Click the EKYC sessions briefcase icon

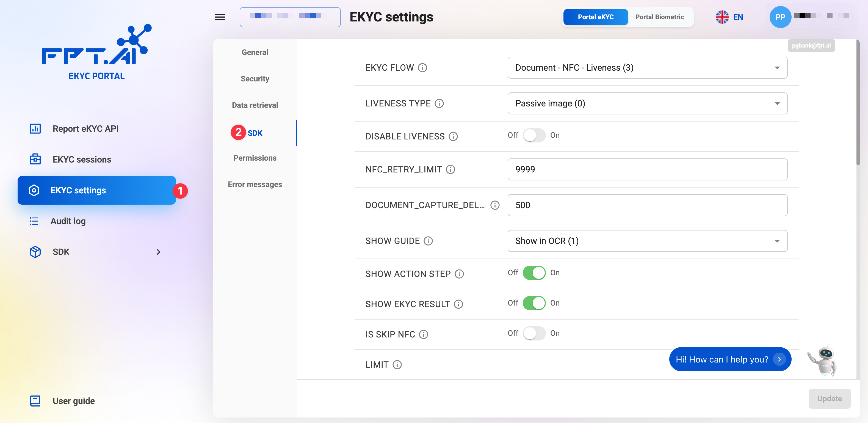35,160
